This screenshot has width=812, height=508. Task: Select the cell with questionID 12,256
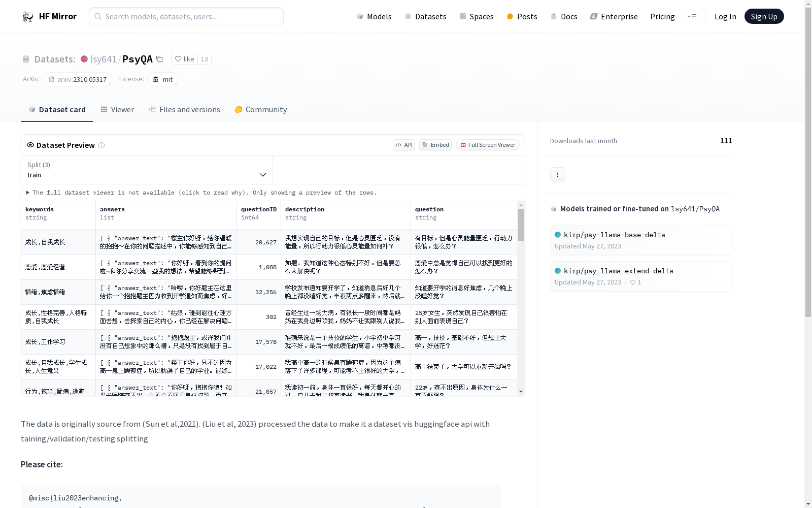(x=259, y=292)
